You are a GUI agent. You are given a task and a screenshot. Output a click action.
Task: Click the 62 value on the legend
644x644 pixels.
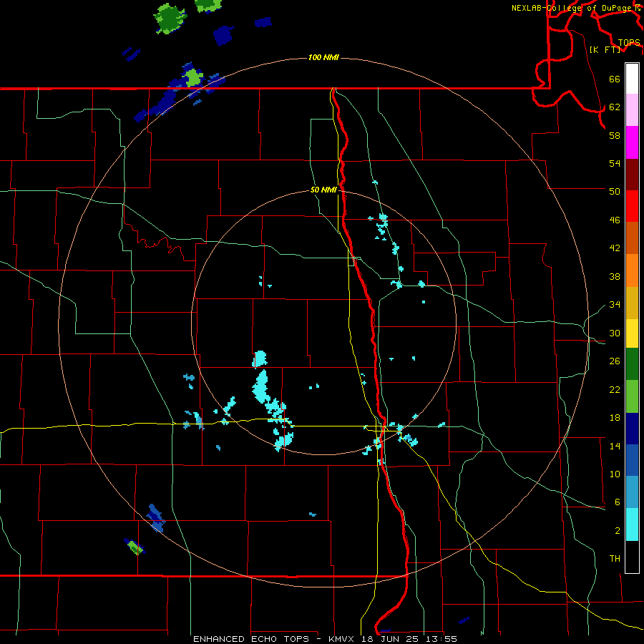pyautogui.click(x=615, y=107)
